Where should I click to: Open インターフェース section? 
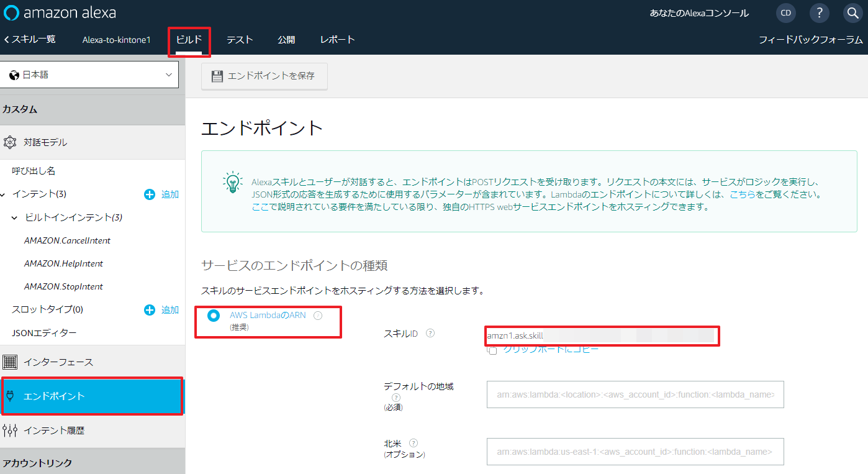coord(93,362)
